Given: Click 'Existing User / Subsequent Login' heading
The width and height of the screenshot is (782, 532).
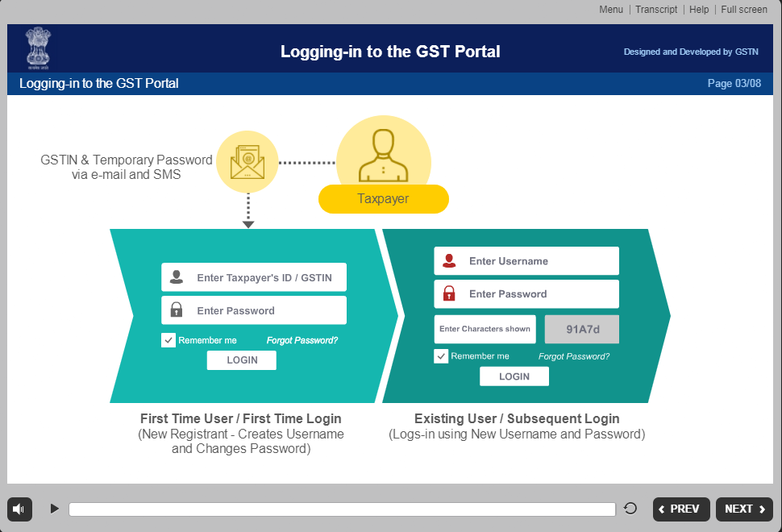Looking at the screenshot, I should 517,418.
